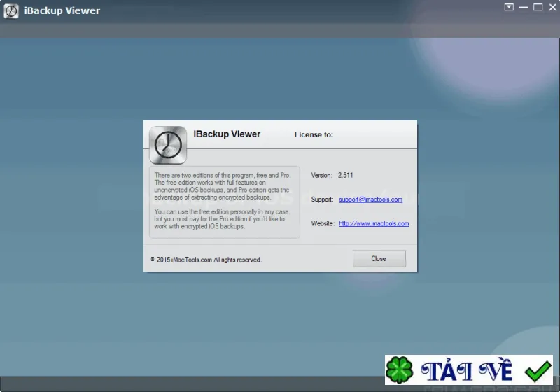Maximize the iBackup Viewer window
The width and height of the screenshot is (560, 392).
click(x=538, y=7)
